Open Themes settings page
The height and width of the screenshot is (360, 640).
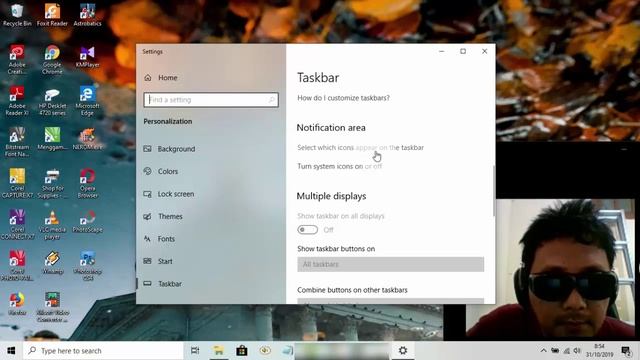(170, 216)
